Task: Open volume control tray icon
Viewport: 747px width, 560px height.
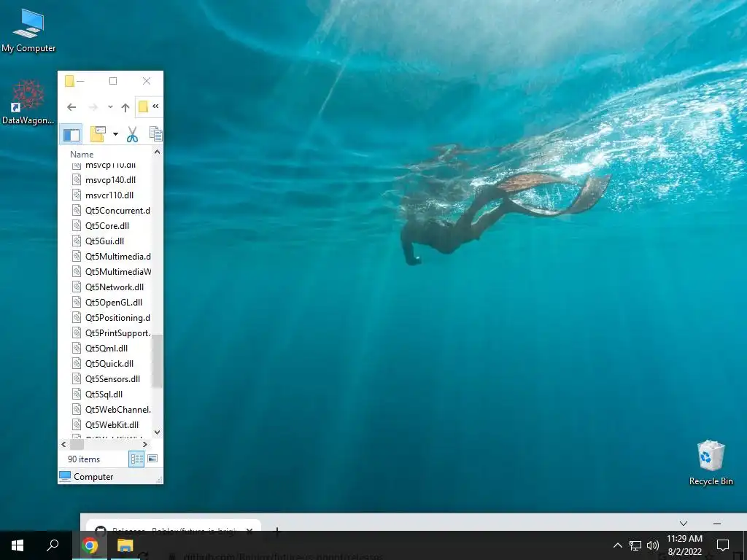Action: (x=653, y=545)
